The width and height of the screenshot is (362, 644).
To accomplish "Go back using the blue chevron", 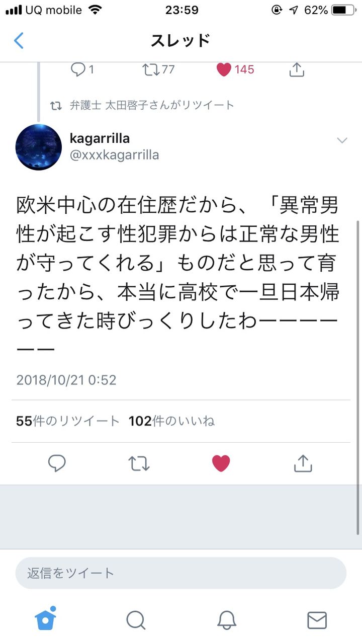I will point(19,40).
